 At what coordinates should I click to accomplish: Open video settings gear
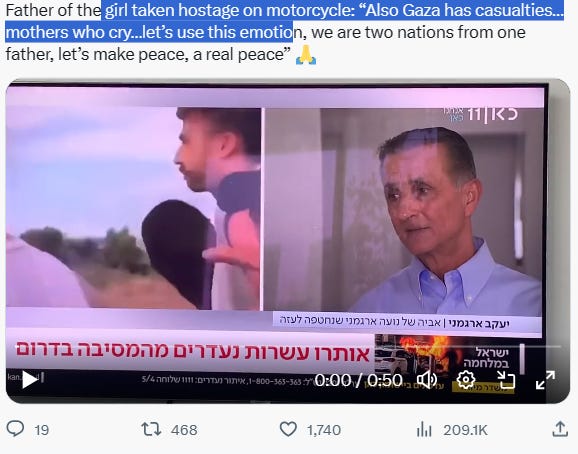[466, 380]
